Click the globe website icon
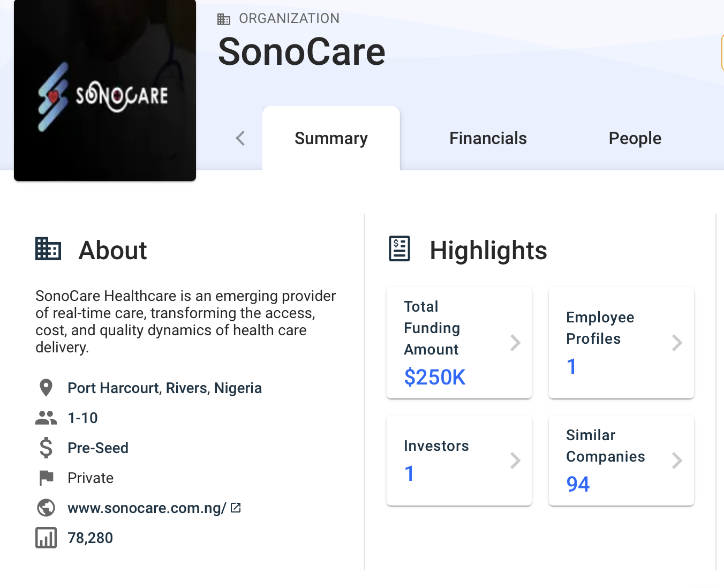724x588 pixels. pyautogui.click(x=46, y=508)
